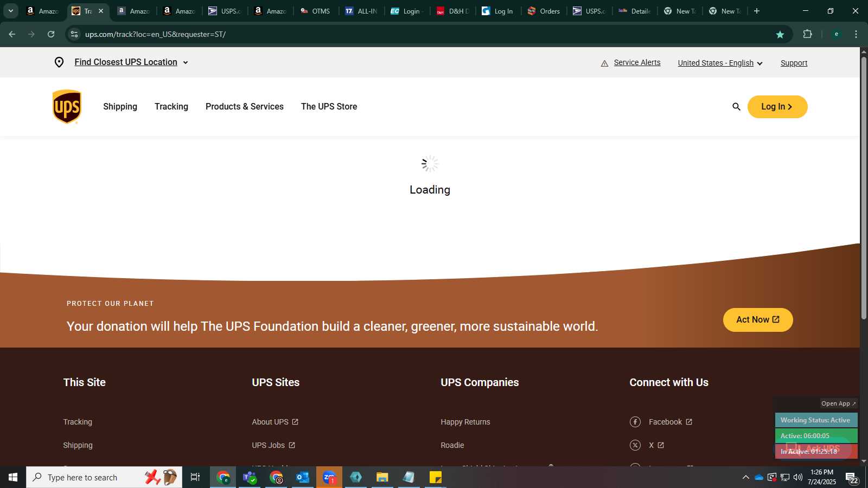Open the Support link
This screenshot has height=488, width=868.
click(794, 63)
